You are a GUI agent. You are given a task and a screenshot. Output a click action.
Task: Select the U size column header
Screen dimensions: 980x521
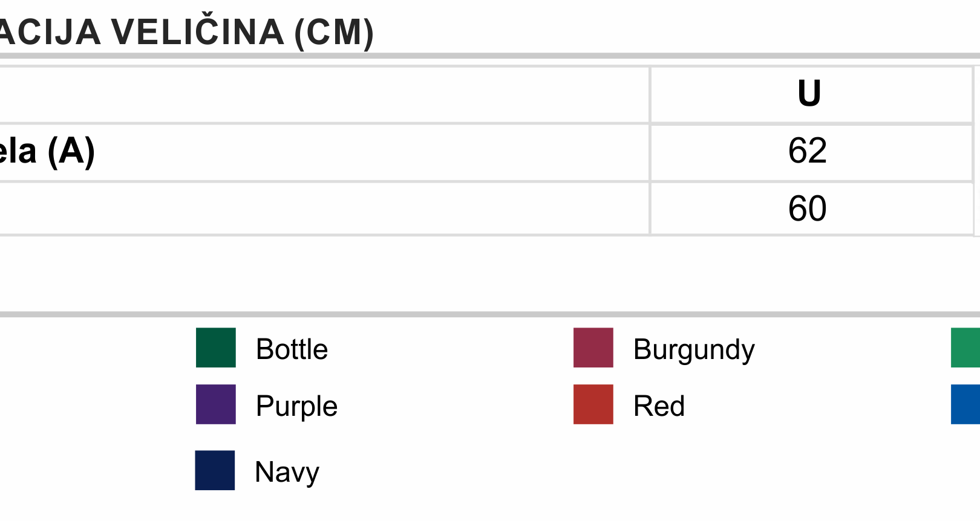pyautogui.click(x=811, y=95)
